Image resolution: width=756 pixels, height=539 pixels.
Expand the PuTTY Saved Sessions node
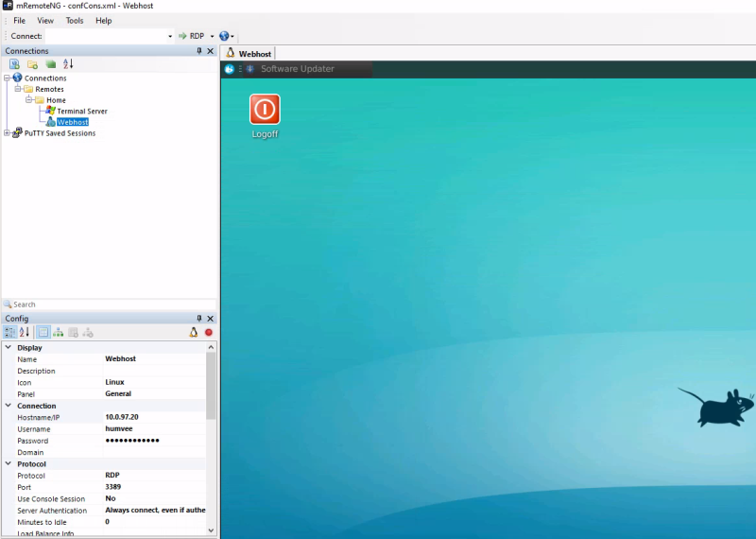pos(7,133)
